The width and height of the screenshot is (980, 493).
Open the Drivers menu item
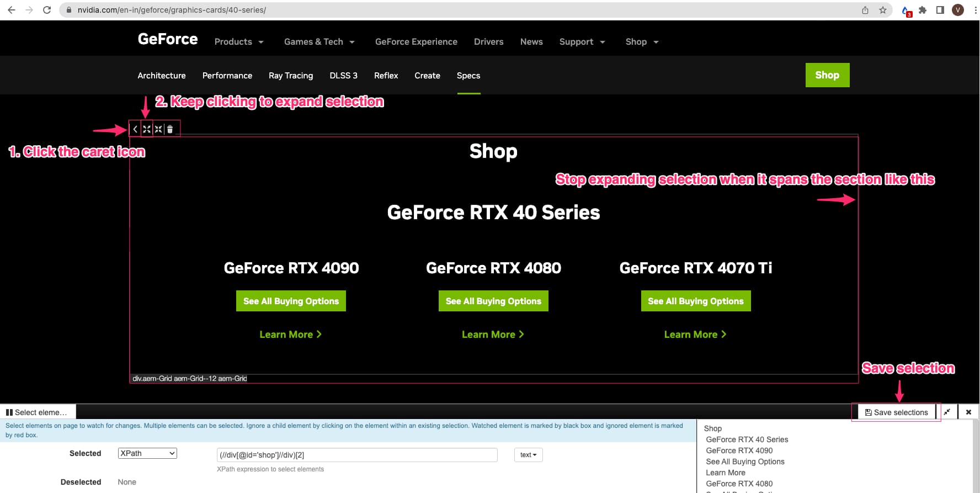pos(488,42)
